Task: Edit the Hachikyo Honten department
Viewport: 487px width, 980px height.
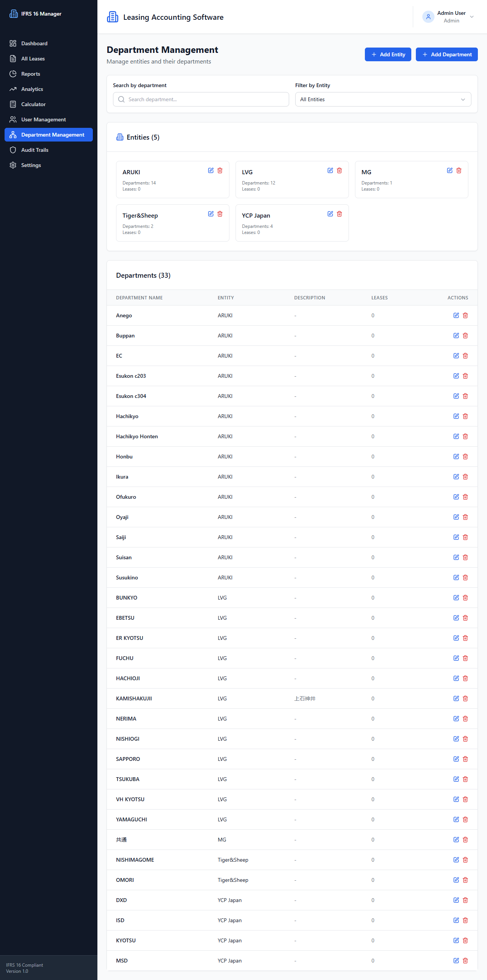Action: [456, 436]
